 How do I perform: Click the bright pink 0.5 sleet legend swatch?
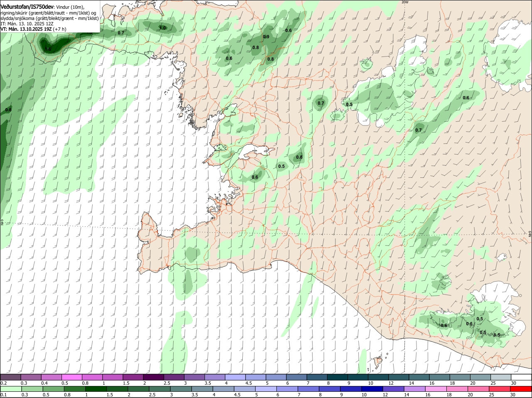tap(71, 377)
